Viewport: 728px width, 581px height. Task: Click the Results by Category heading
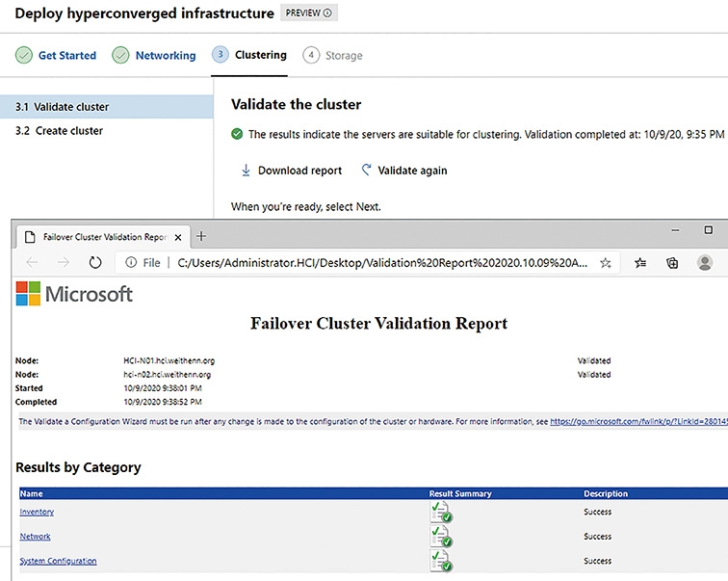coord(78,467)
